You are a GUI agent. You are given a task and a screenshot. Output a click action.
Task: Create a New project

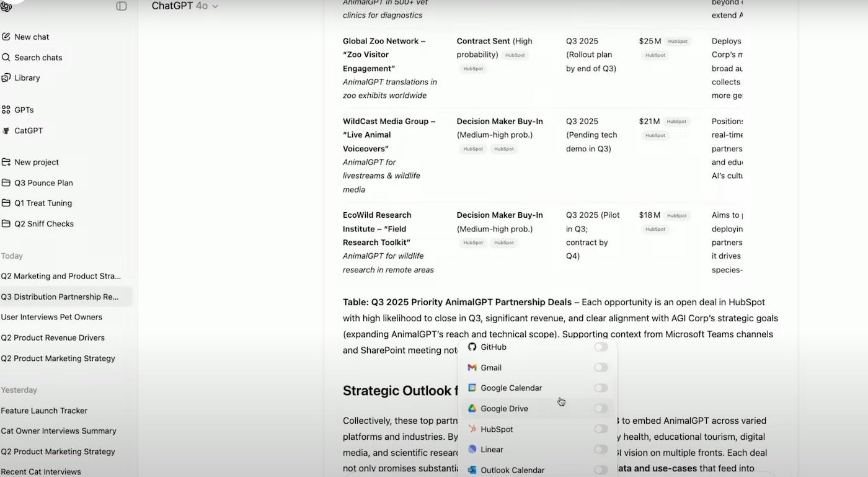(x=36, y=163)
